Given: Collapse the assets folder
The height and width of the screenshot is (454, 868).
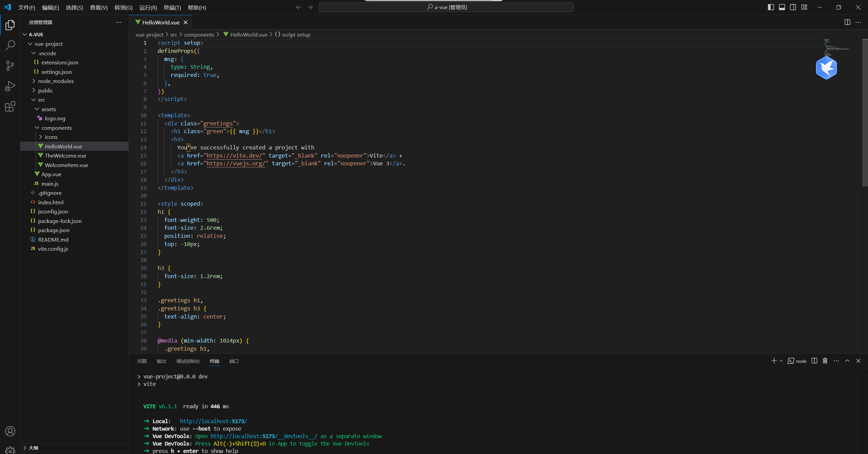Looking at the screenshot, I should click(75, 109).
